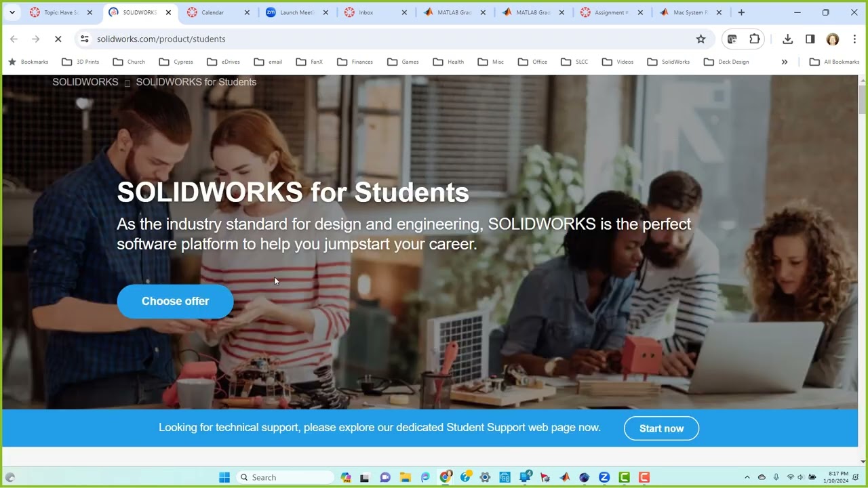
Task: Open the Church bookmark folder
Action: click(129, 62)
